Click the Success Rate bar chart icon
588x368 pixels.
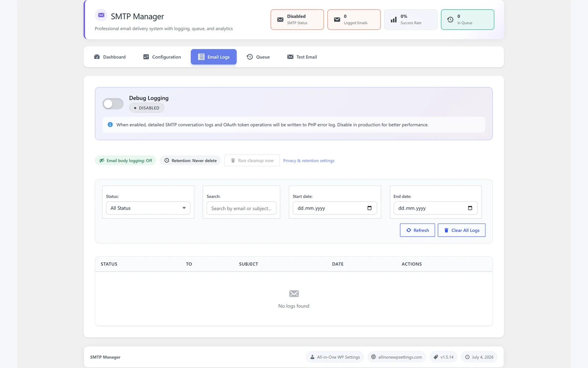pyautogui.click(x=394, y=20)
